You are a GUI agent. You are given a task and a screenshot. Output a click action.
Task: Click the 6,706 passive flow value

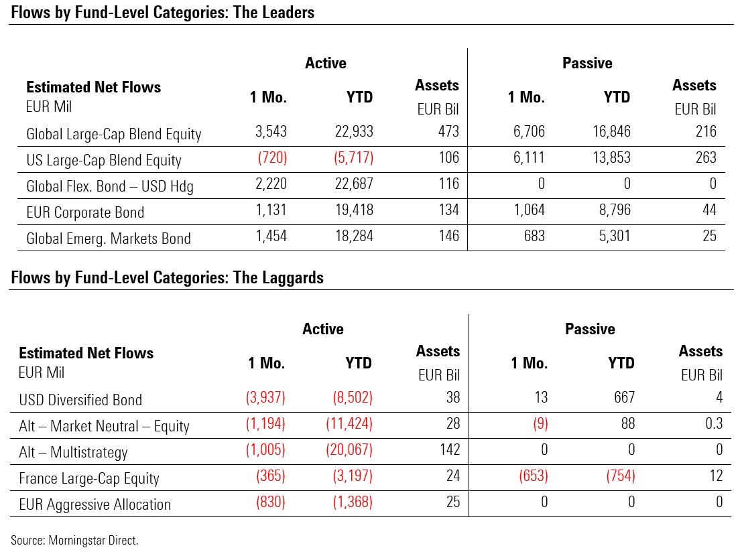click(526, 132)
